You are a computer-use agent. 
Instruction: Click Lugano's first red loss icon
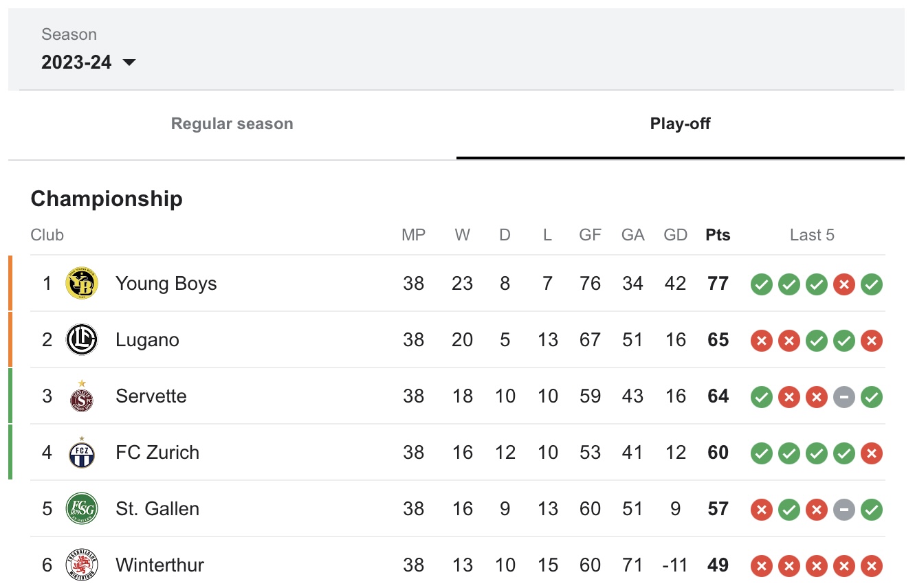pyautogui.click(x=761, y=340)
